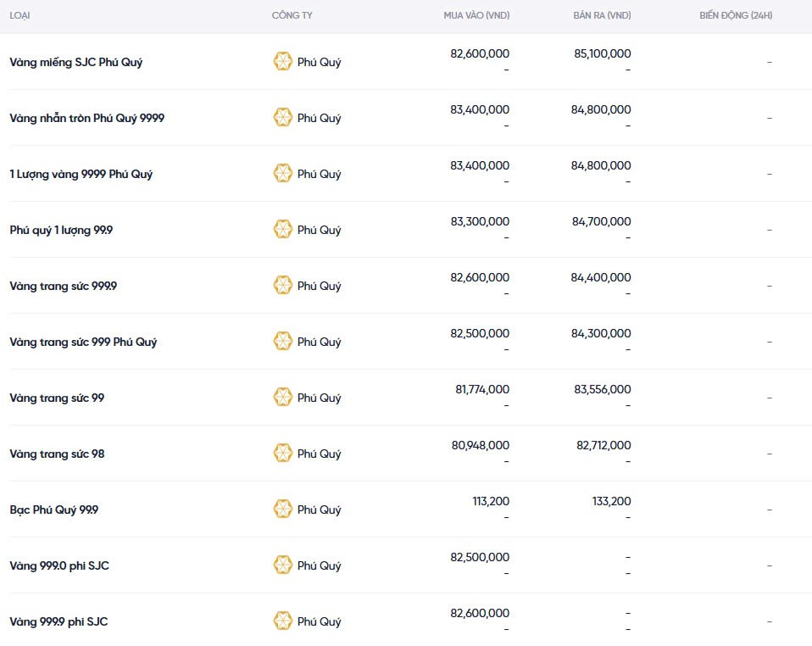This screenshot has height=646, width=812.
Task: Click the Phú Quý logo in the Vàng miếng SJC row
Action: pyautogui.click(x=282, y=62)
